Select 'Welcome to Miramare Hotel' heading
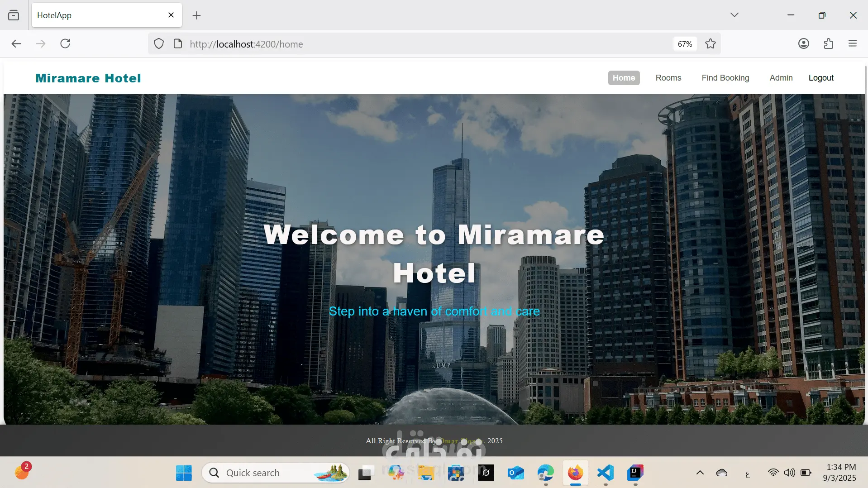Viewport: 868px width, 488px height. click(434, 254)
